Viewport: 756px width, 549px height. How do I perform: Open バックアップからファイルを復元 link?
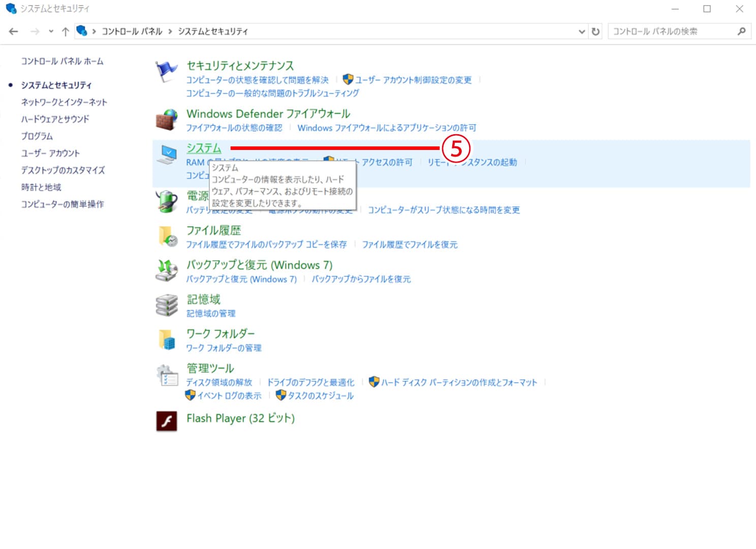click(x=361, y=279)
